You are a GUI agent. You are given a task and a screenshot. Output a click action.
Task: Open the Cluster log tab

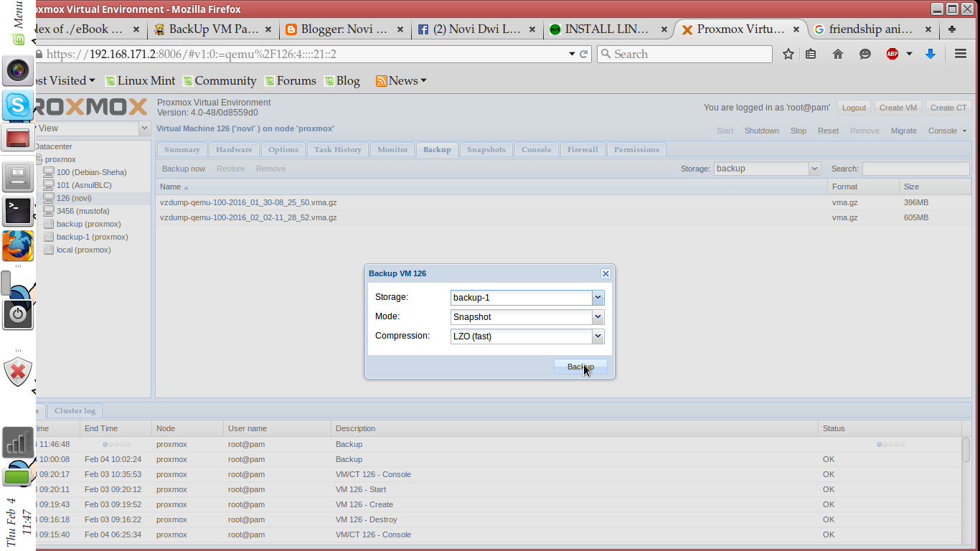click(x=74, y=410)
